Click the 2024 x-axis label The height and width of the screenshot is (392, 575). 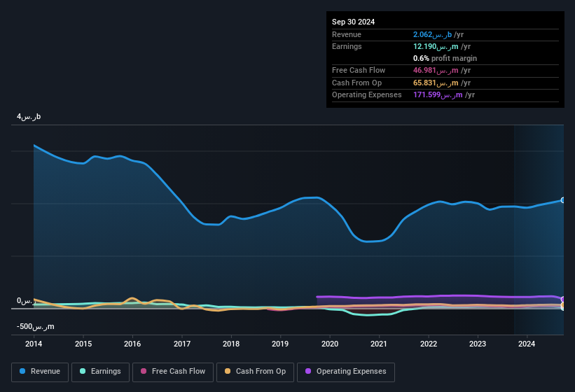(x=527, y=344)
